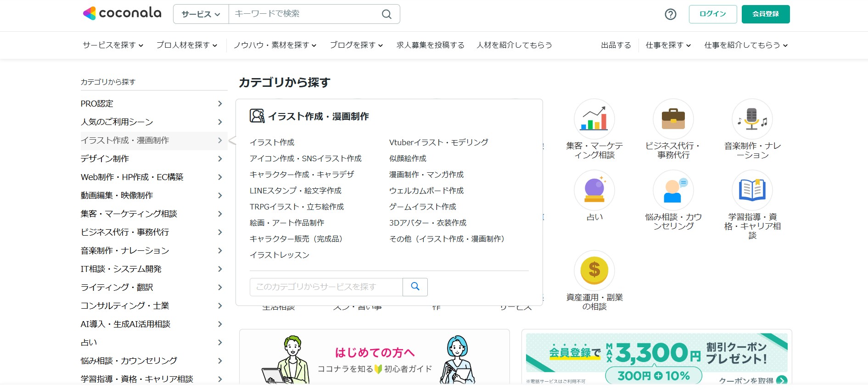Screen dimensions: 868x390
Task: Select IT相談・システム開発 category
Action: click(154, 269)
